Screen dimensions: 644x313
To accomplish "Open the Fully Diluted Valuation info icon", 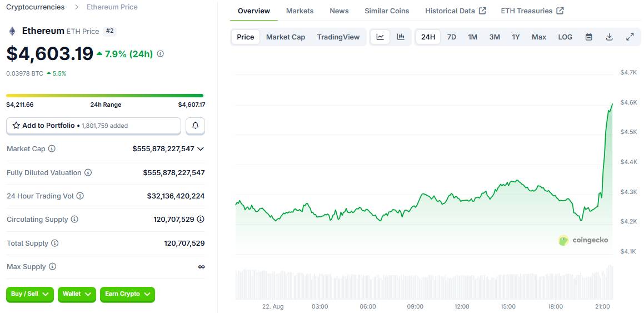I will click(88, 172).
